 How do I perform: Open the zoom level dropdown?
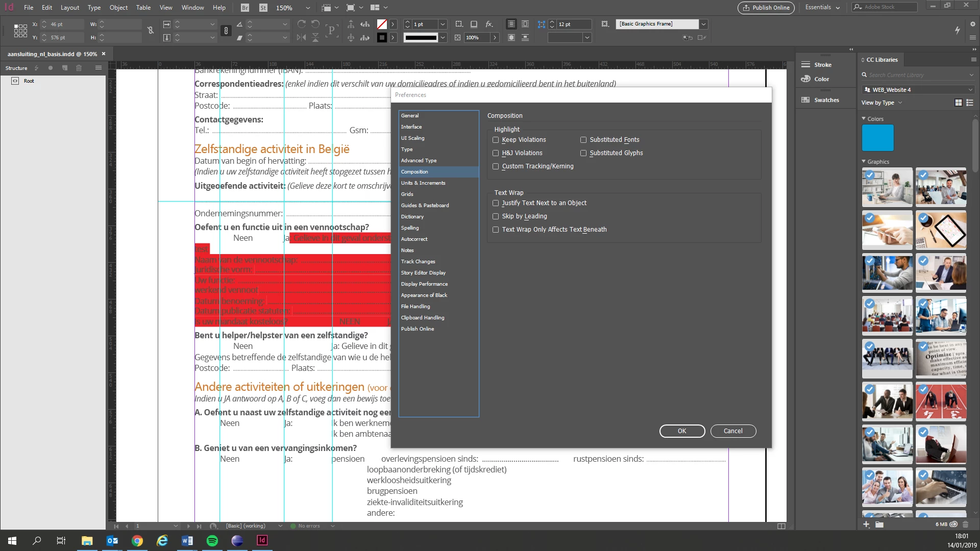pos(307,8)
